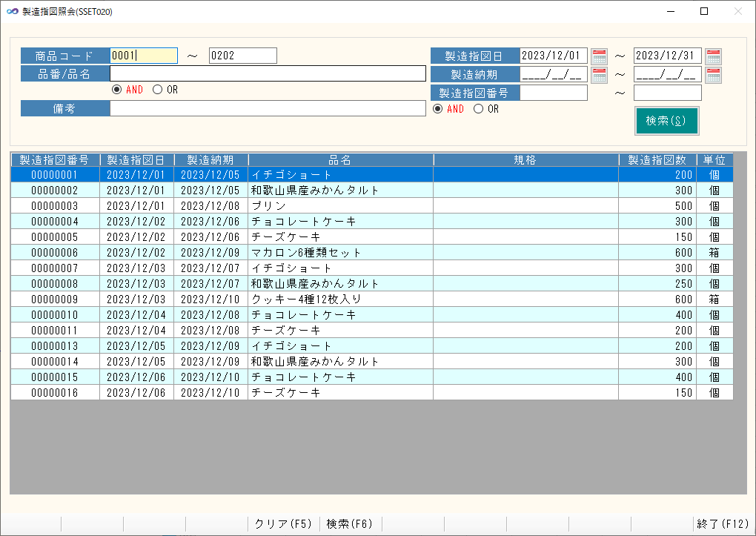Open calendar for 製造指図日 end date
Image resolution: width=756 pixels, height=536 pixels.
click(713, 56)
